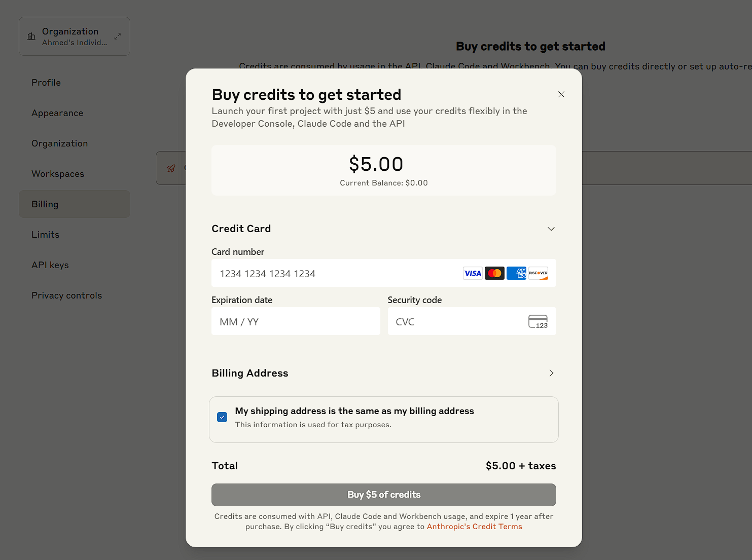
Task: Click the CVC card hint icon
Action: point(538,322)
